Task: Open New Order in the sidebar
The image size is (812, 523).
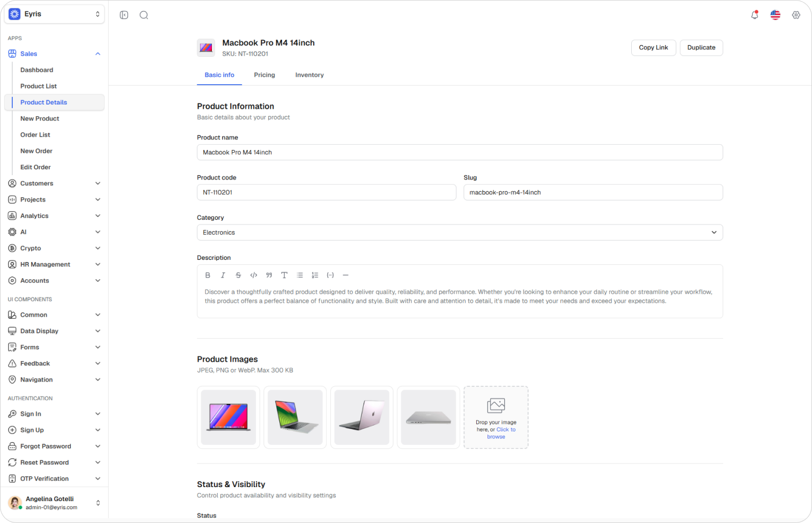Action: coord(36,151)
